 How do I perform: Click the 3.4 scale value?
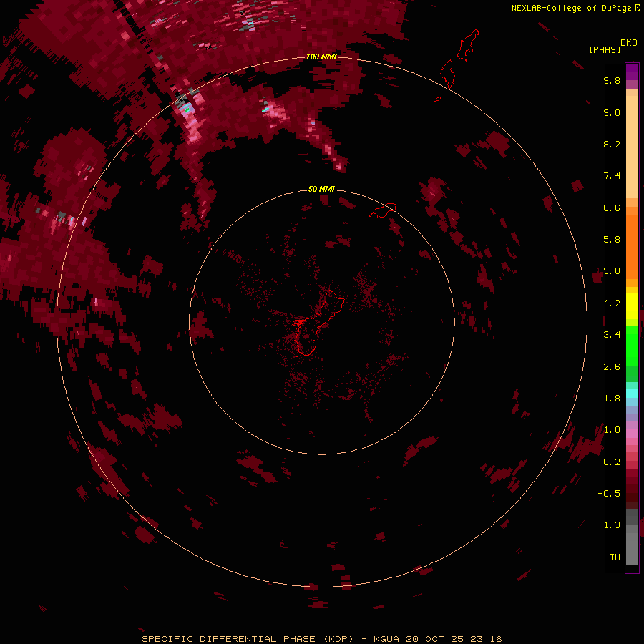tap(612, 335)
